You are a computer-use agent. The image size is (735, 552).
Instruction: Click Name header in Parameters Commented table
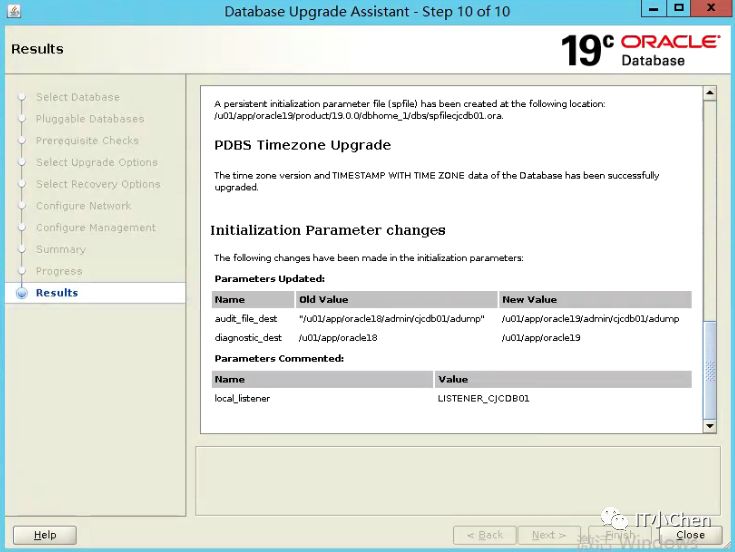(x=322, y=380)
